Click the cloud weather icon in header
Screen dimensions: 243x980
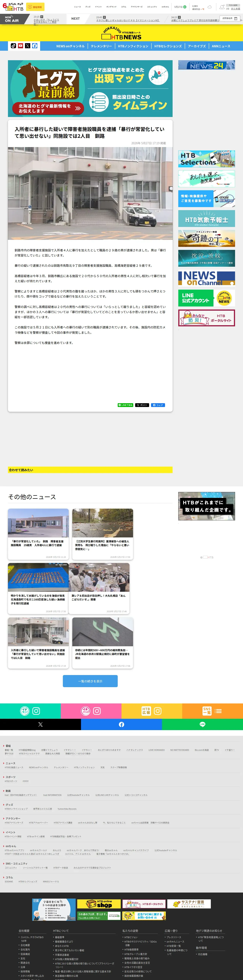click(210, 7)
